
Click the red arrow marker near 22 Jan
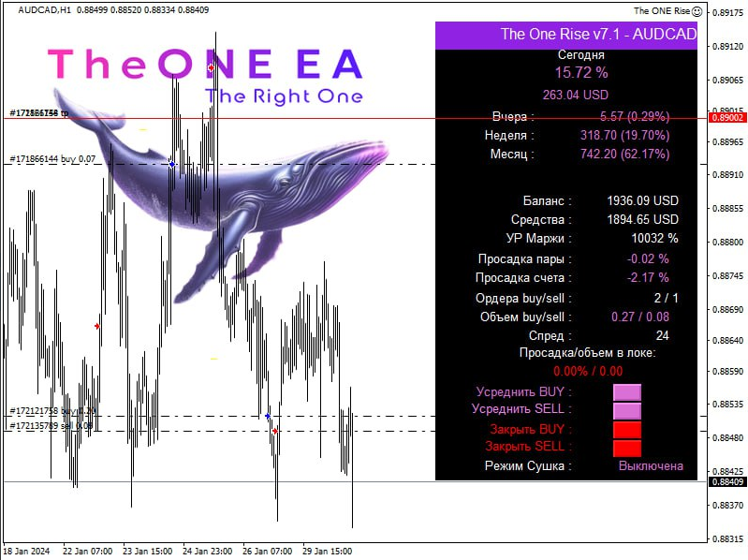click(96, 326)
